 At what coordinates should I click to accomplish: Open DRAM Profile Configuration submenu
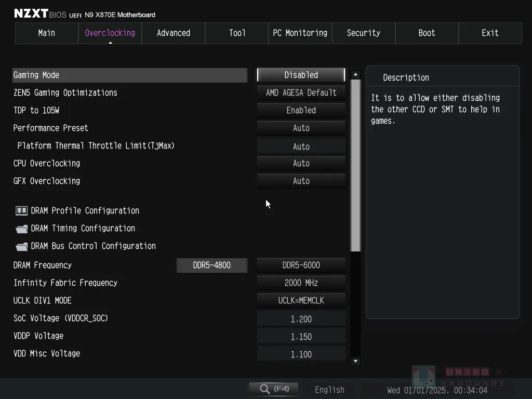[x=85, y=211]
